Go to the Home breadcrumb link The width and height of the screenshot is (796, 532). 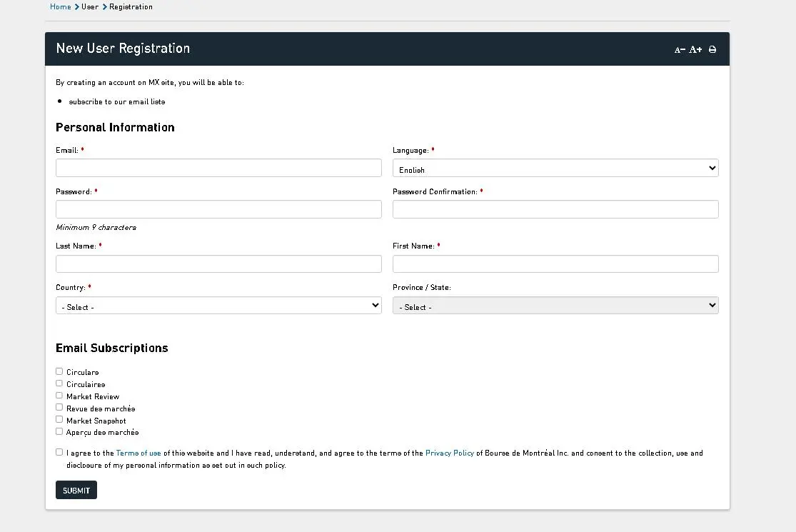[x=61, y=6]
